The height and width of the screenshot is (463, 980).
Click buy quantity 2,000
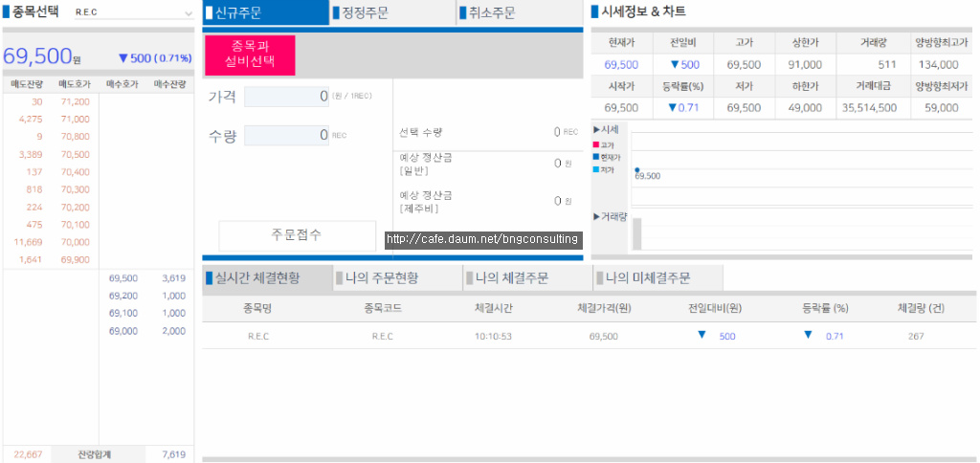[174, 331]
